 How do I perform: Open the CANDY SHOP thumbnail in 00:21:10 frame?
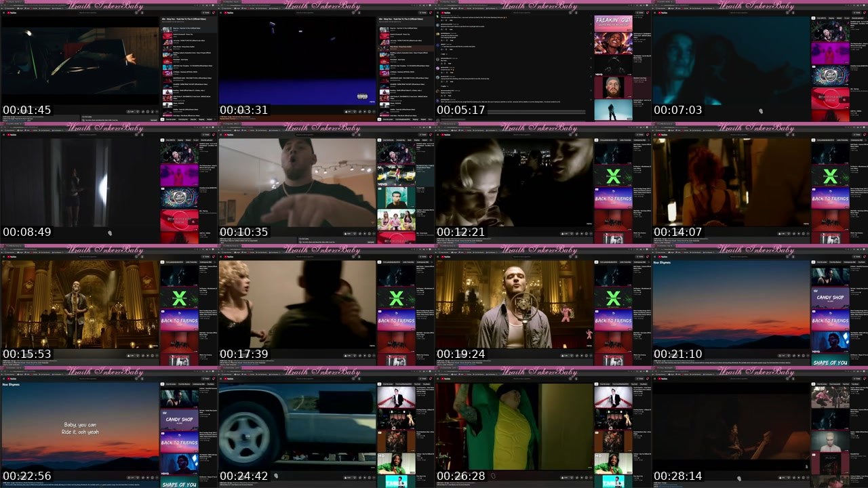point(830,299)
